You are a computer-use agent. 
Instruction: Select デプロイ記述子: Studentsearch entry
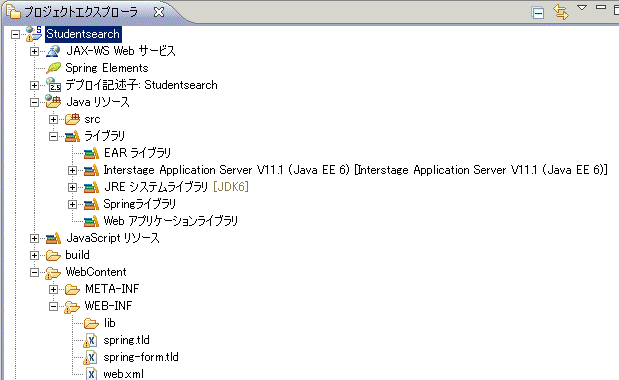tap(141, 85)
